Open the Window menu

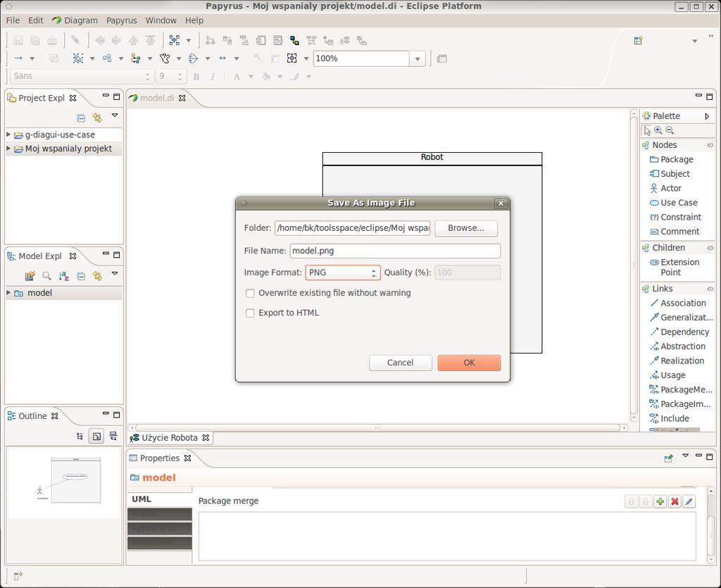[x=161, y=20]
